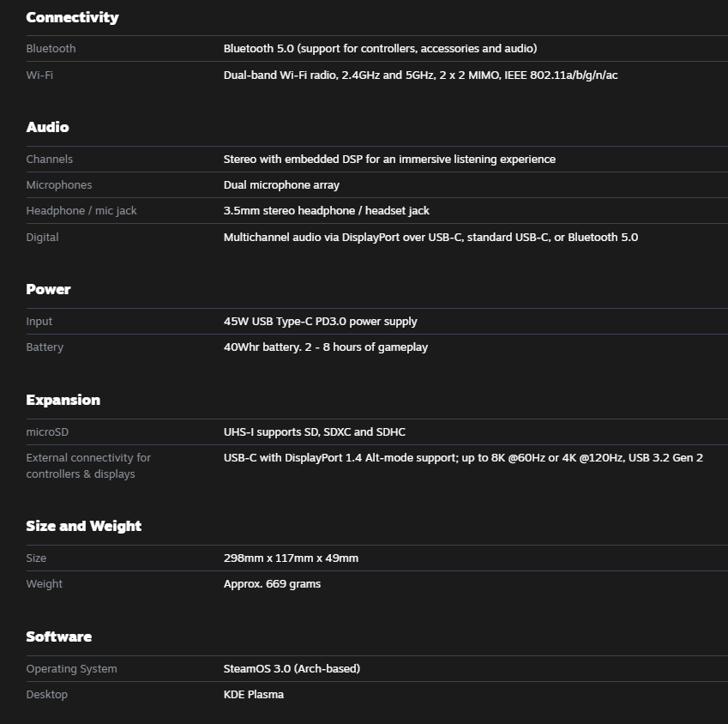Select the Bluetooth 5.0 description text
This screenshot has width=728, height=724.
tap(380, 49)
